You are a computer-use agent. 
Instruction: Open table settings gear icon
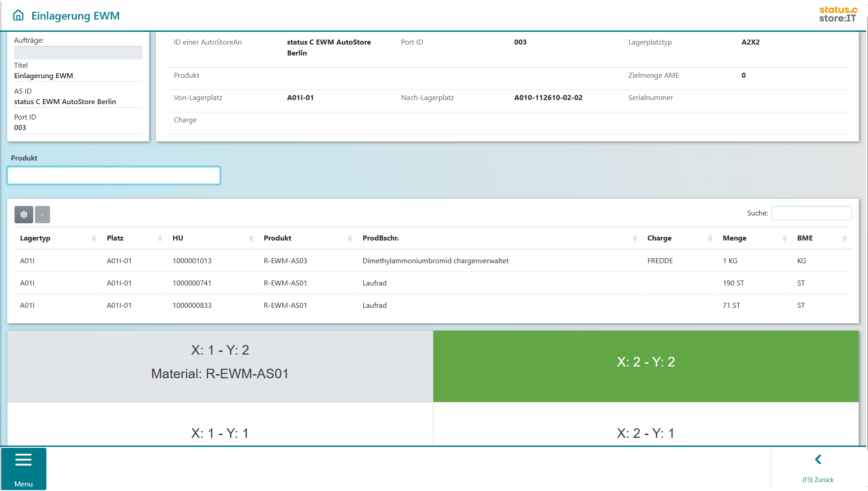pos(24,215)
